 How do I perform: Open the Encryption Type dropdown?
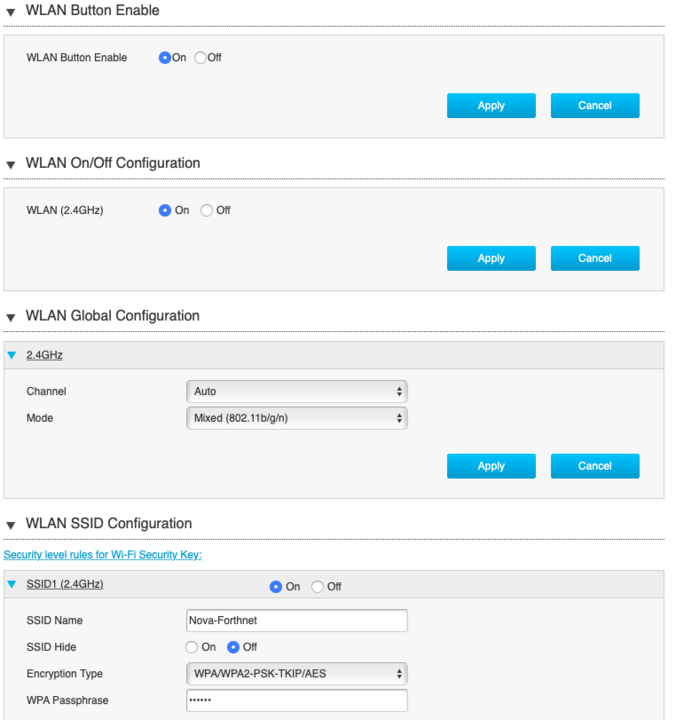coord(297,674)
